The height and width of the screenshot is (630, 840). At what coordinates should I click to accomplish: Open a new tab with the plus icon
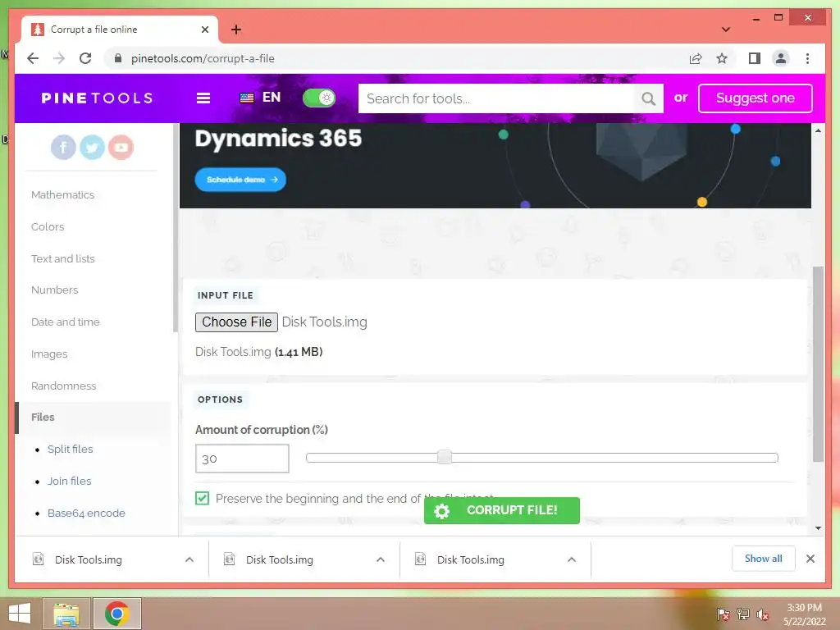pyautogui.click(x=236, y=30)
